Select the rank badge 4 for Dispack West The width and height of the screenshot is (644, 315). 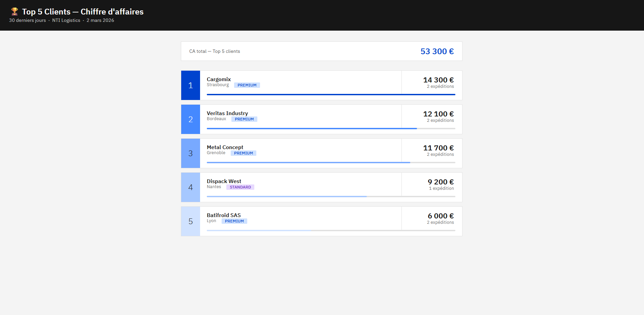click(x=191, y=187)
